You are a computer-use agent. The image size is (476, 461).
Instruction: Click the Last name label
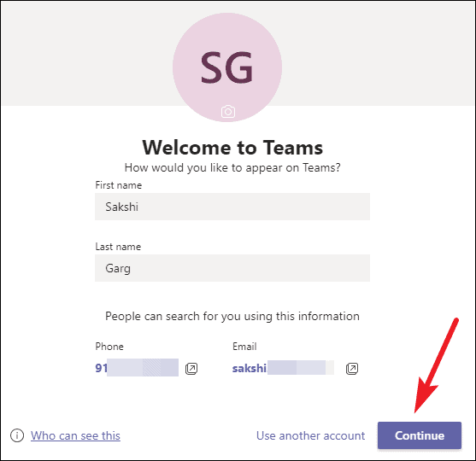coord(118,247)
